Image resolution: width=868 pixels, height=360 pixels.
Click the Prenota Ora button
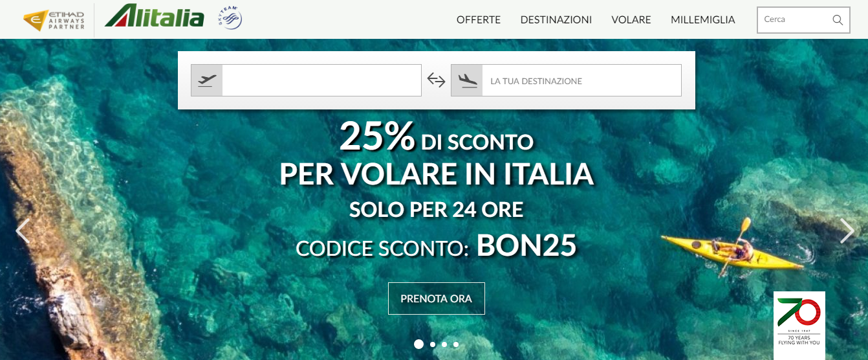point(437,298)
